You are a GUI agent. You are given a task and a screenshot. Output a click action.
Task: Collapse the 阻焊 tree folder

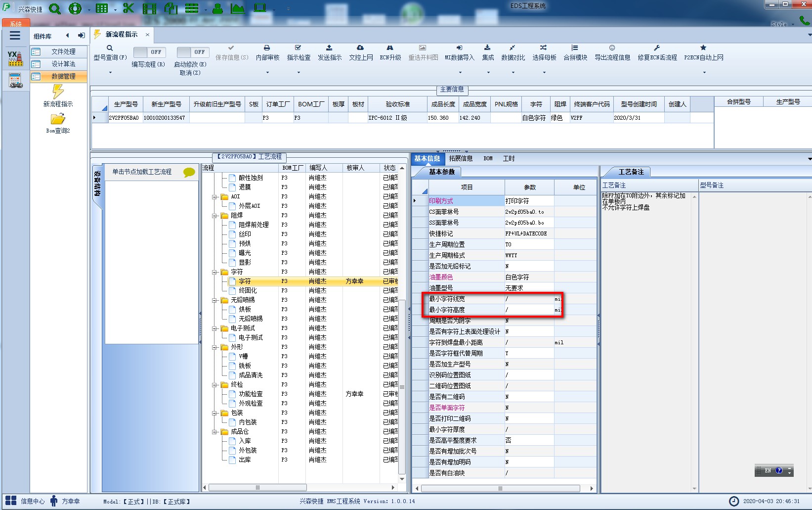pyautogui.click(x=215, y=216)
